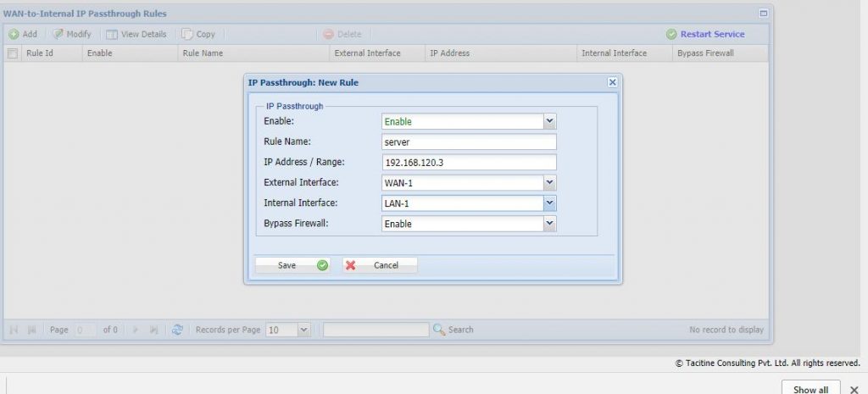Open the Internal Interface LAN-1 dropdown
Image resolution: width=868 pixels, height=394 pixels.
pyautogui.click(x=549, y=203)
